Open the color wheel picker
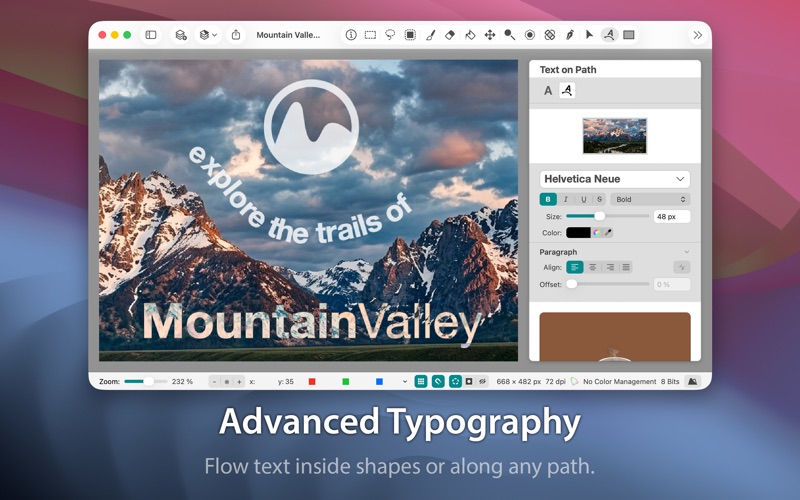 point(596,233)
